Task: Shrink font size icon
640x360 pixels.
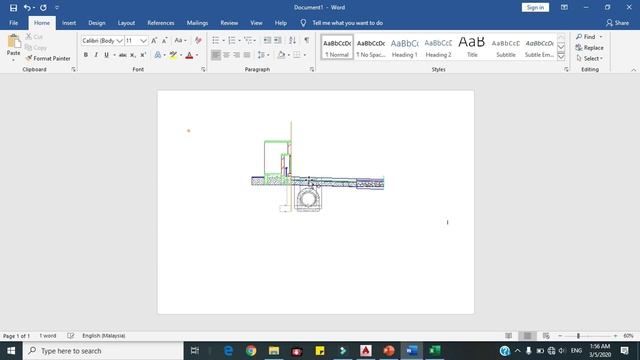Action: [164, 40]
